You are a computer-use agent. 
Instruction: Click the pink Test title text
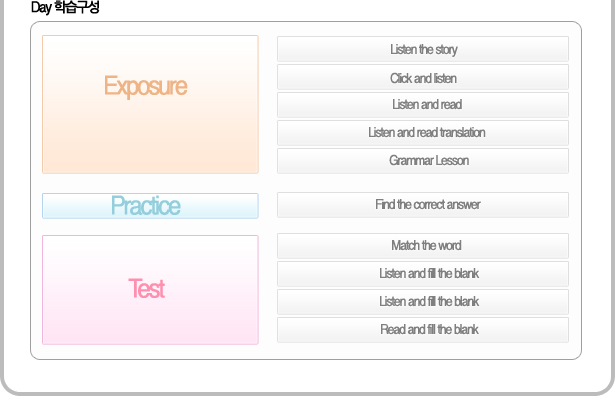click(146, 289)
